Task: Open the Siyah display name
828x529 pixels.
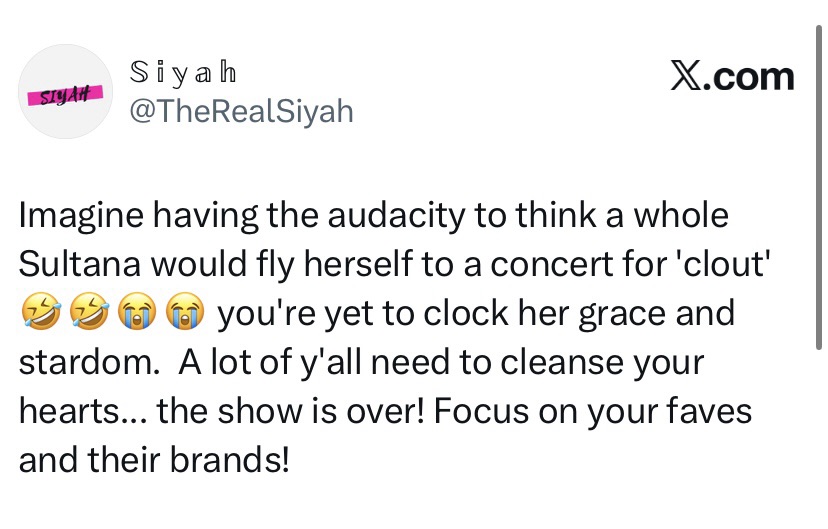Action: [185, 74]
